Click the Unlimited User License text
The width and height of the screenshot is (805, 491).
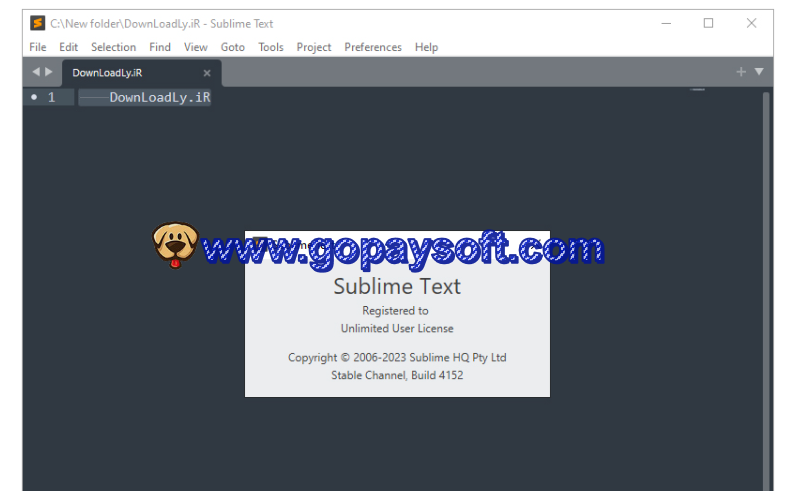coord(397,328)
